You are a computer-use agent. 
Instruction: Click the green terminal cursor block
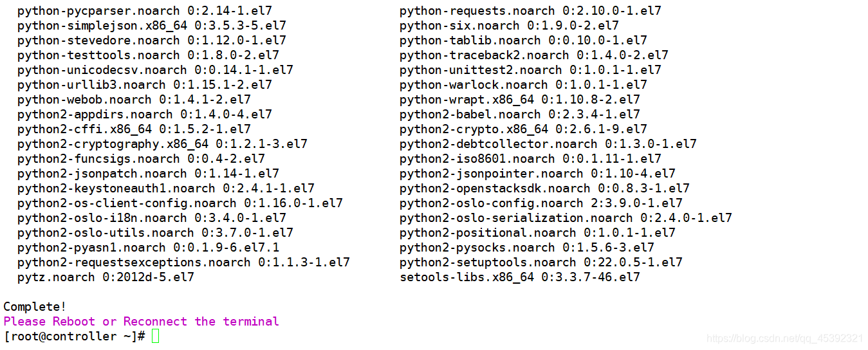coord(155,336)
